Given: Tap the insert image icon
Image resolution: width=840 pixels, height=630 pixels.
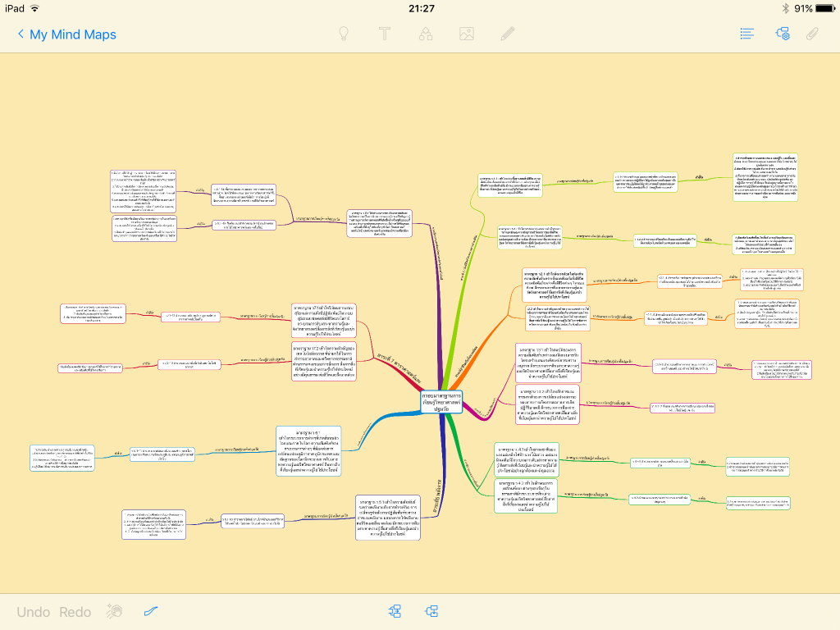Looking at the screenshot, I should (467, 34).
